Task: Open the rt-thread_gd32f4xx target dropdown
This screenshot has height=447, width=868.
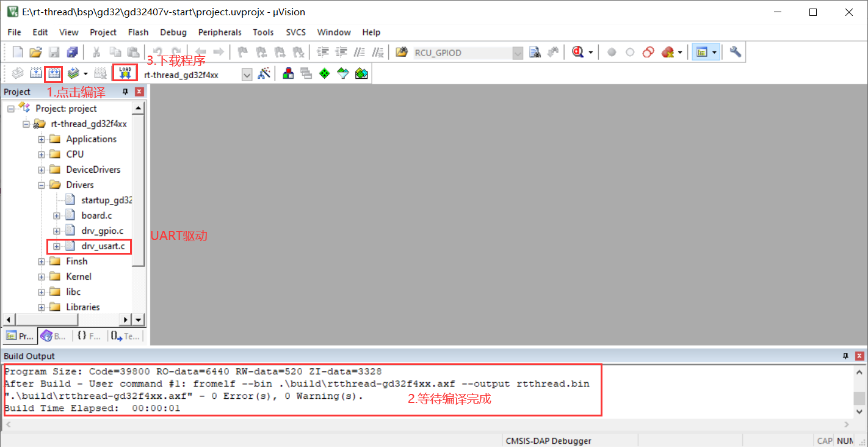Action: 247,74
